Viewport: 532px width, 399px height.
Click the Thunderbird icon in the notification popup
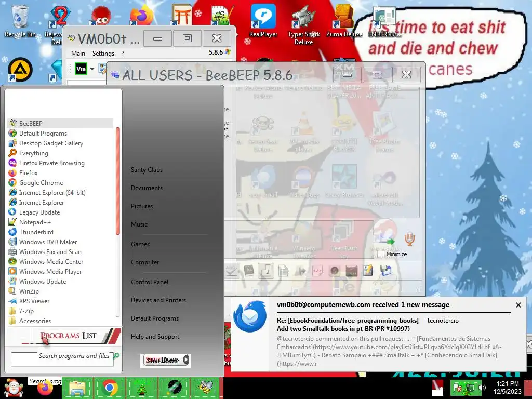click(x=250, y=316)
